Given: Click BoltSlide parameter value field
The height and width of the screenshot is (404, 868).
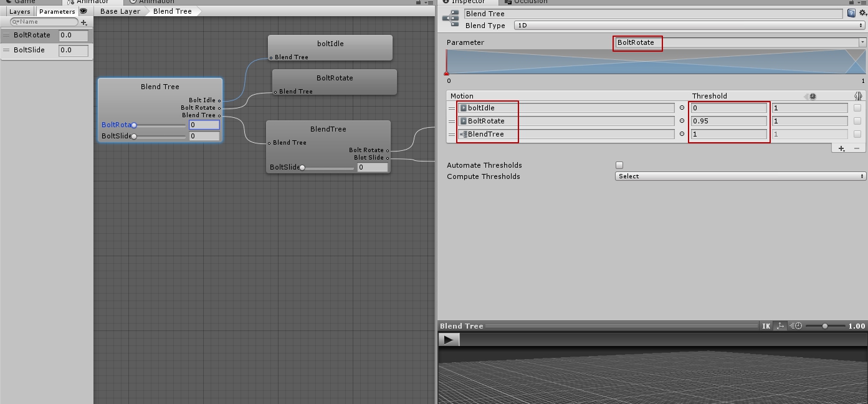Looking at the screenshot, I should [74, 50].
